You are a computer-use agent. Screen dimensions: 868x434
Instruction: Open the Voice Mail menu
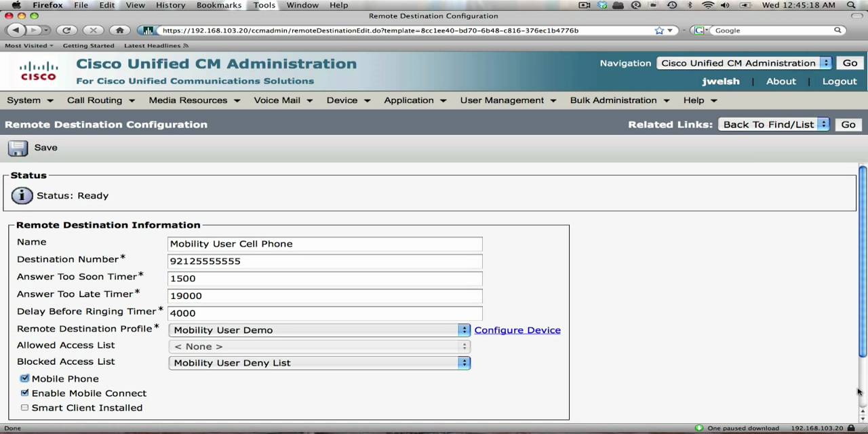(x=283, y=100)
